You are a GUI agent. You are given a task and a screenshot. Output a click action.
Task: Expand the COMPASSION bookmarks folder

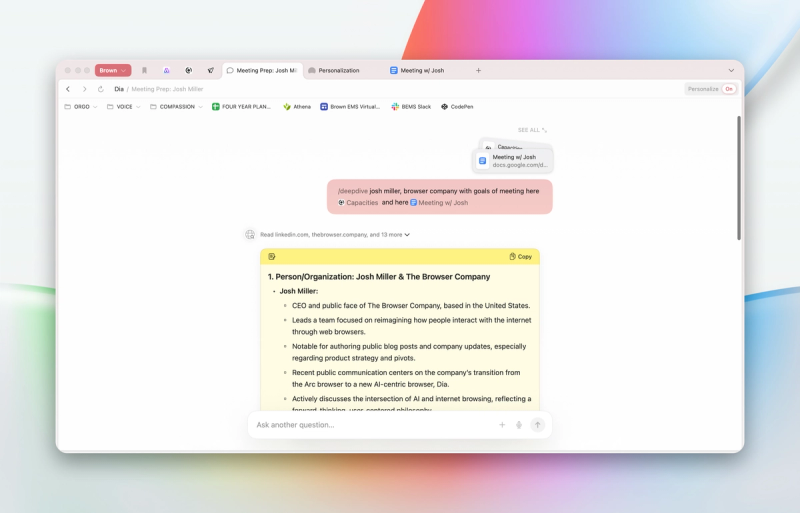coord(177,107)
